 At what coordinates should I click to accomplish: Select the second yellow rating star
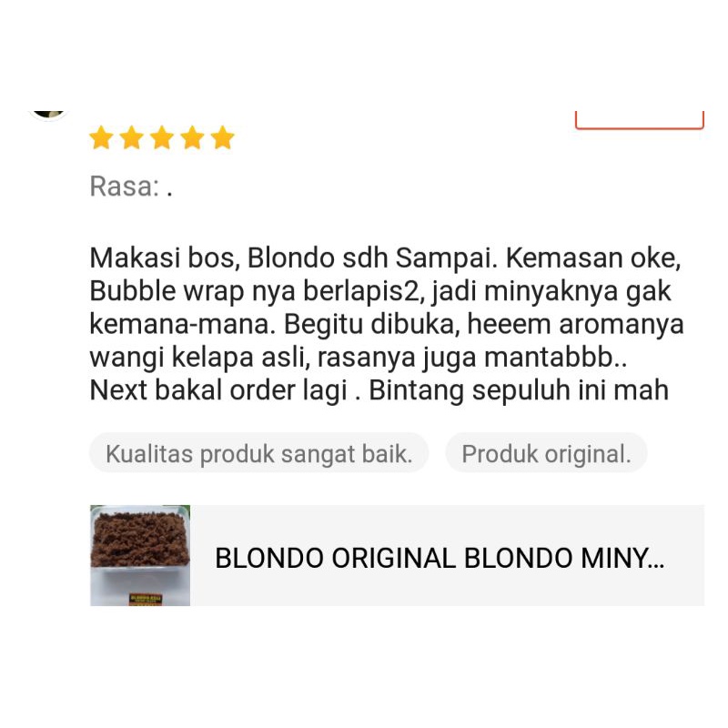(132, 138)
